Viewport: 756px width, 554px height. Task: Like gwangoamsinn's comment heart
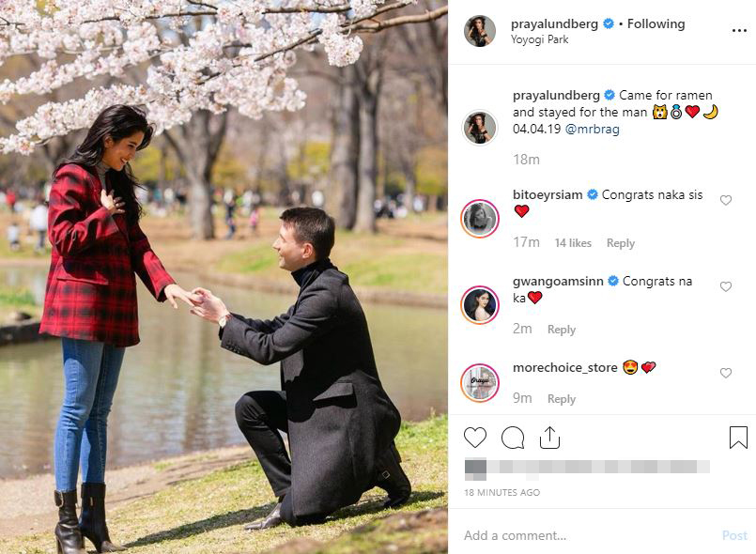[726, 286]
